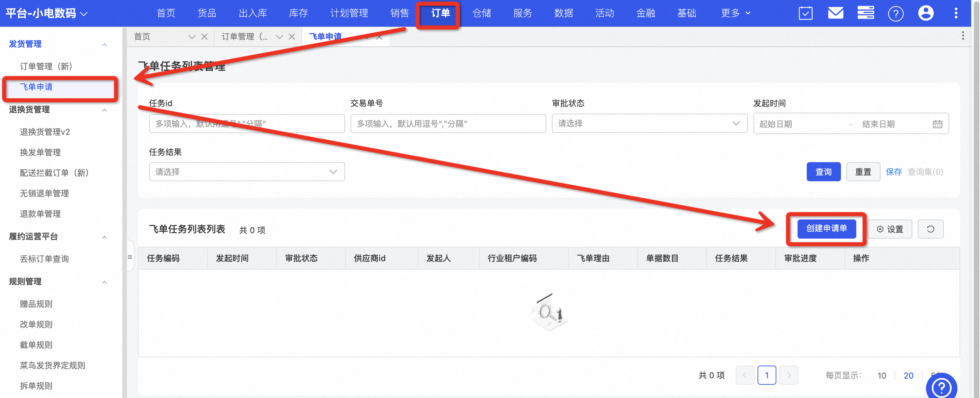
Task: Collapse the sidebar with the handle icon
Action: 130,257
